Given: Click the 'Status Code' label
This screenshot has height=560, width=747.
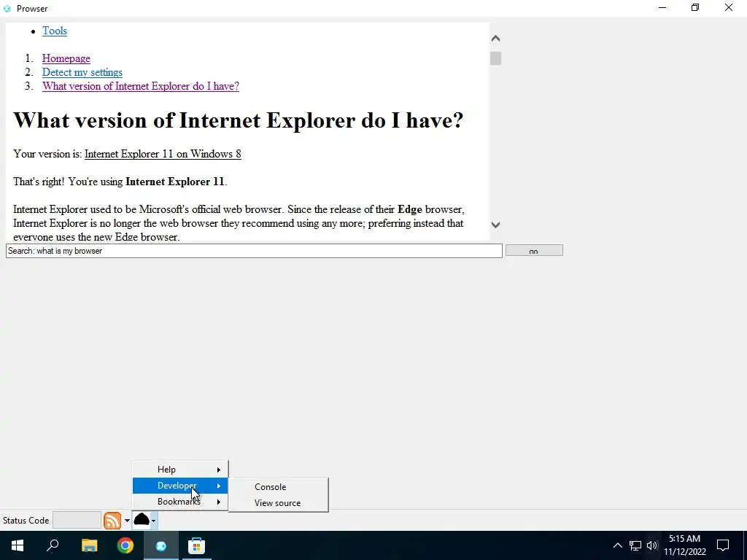Looking at the screenshot, I should tap(26, 521).
